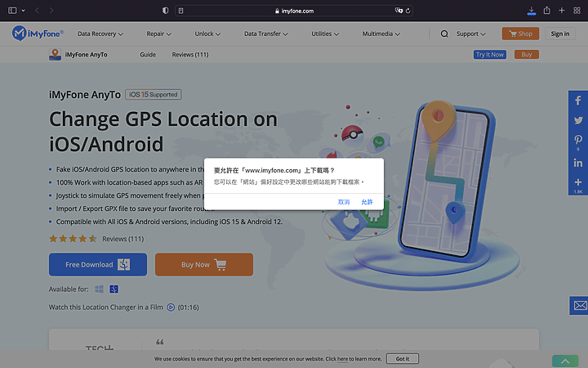The image size is (588, 368).
Task: Click Sign in button
Action: [x=560, y=34]
